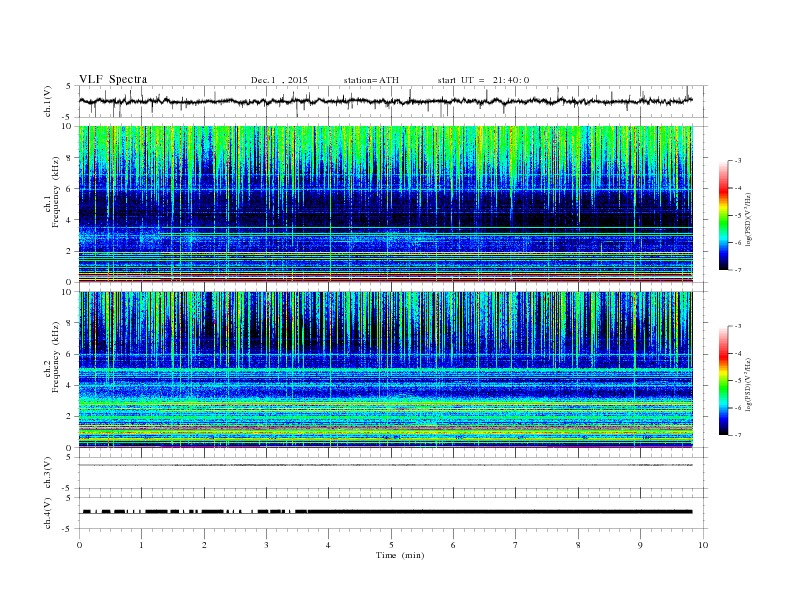Click the "ch.4(V)" axis label
This screenshot has height=612, width=792.
click(48, 513)
